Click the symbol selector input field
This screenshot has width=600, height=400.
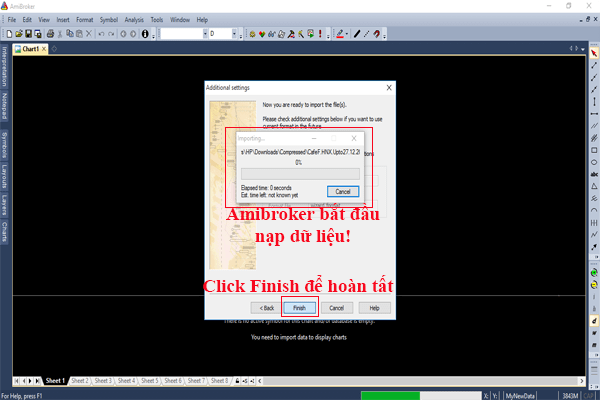click(181, 34)
